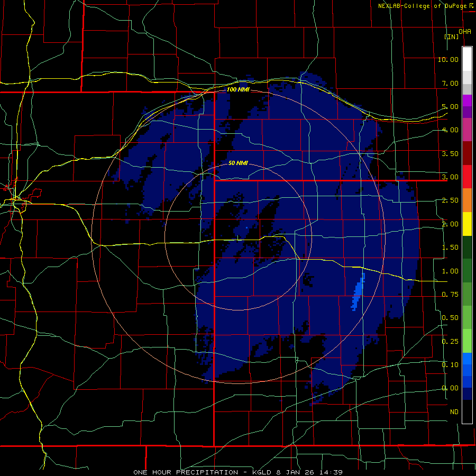Click the 100 NMI range ring label
The height and width of the screenshot is (476, 476).
tap(238, 89)
